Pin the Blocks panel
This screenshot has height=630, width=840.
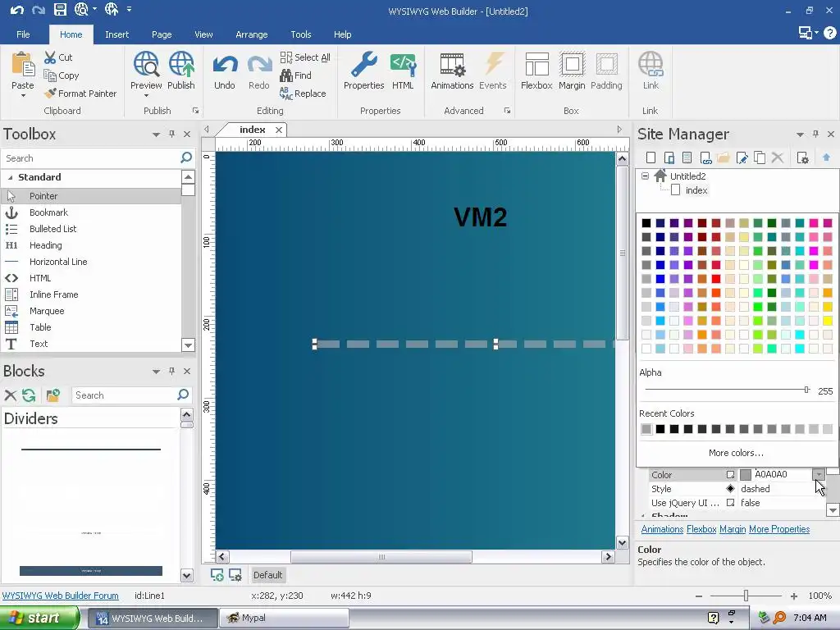[x=172, y=371]
